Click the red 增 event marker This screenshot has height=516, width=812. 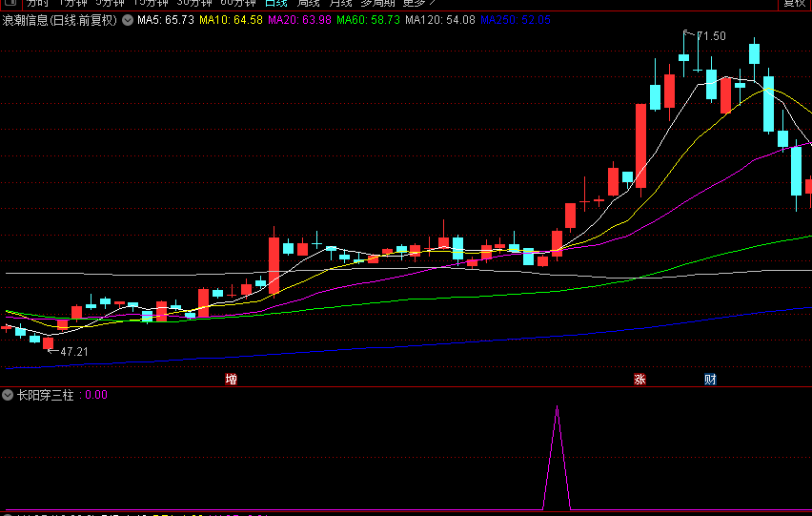pyautogui.click(x=231, y=380)
